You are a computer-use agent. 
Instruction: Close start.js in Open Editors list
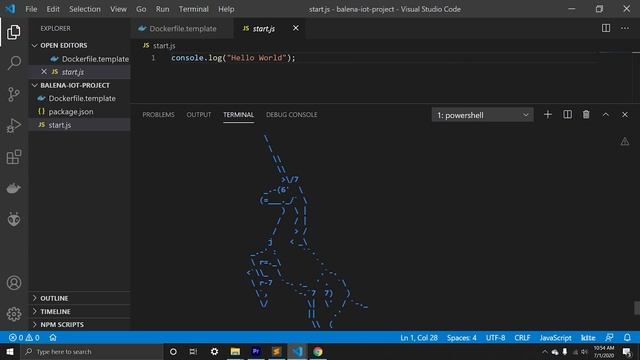44,72
